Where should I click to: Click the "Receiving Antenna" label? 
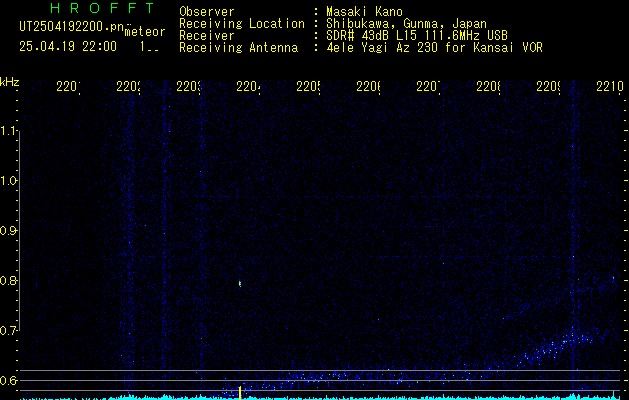238,48
